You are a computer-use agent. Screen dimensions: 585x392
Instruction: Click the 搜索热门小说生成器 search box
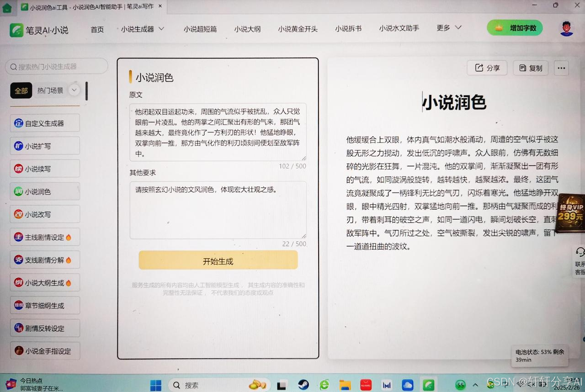point(57,66)
